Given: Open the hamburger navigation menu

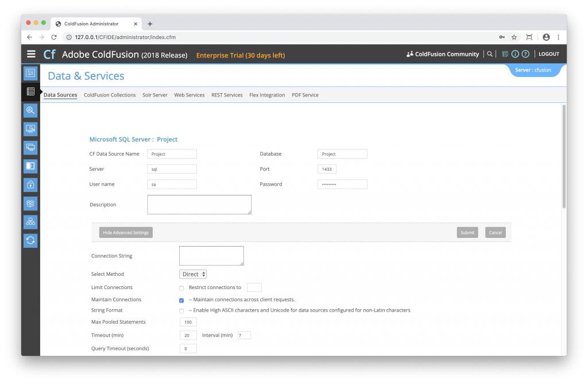Looking at the screenshot, I should tap(31, 55).
